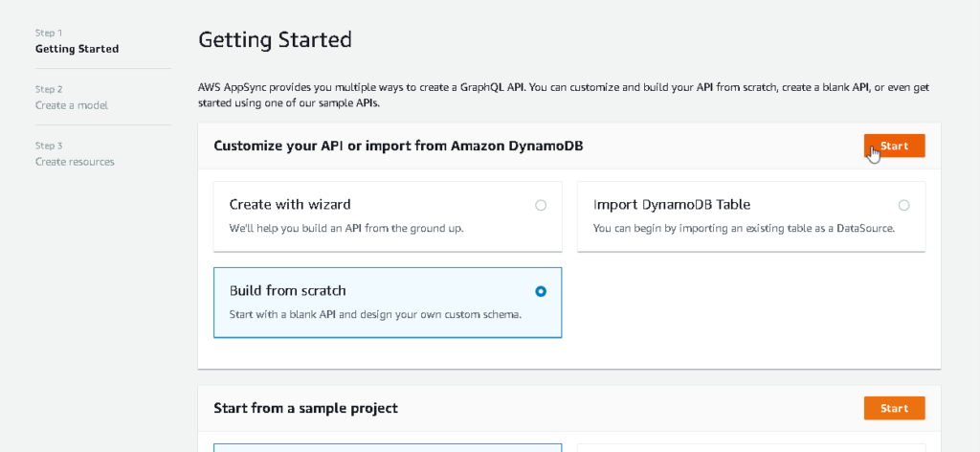Screen dimensions: 980x452
Task: Click the Build from scratch card title
Action: tap(287, 290)
